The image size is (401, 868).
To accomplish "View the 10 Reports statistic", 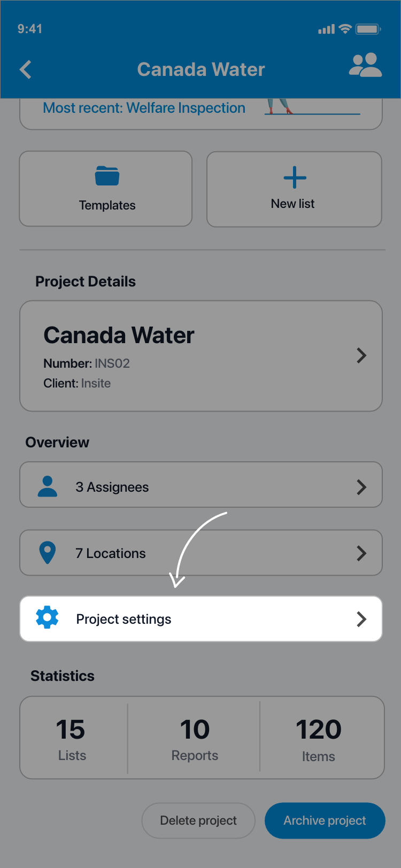I will point(195,738).
